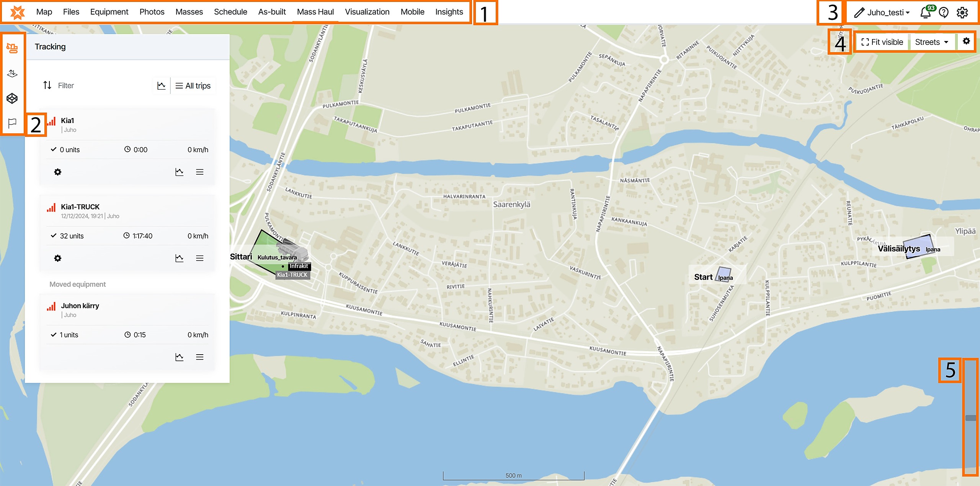Switch to the Visualization tab
This screenshot has width=980, height=486.
pos(367,12)
